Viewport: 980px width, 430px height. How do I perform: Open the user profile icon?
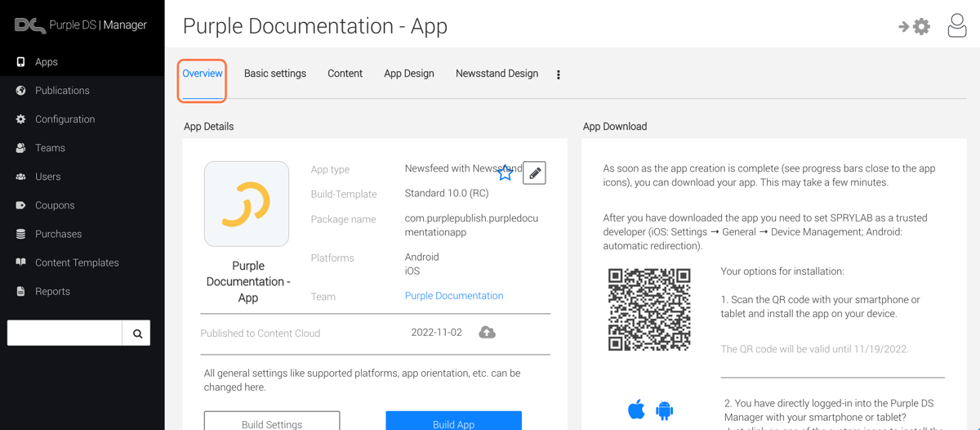click(957, 25)
